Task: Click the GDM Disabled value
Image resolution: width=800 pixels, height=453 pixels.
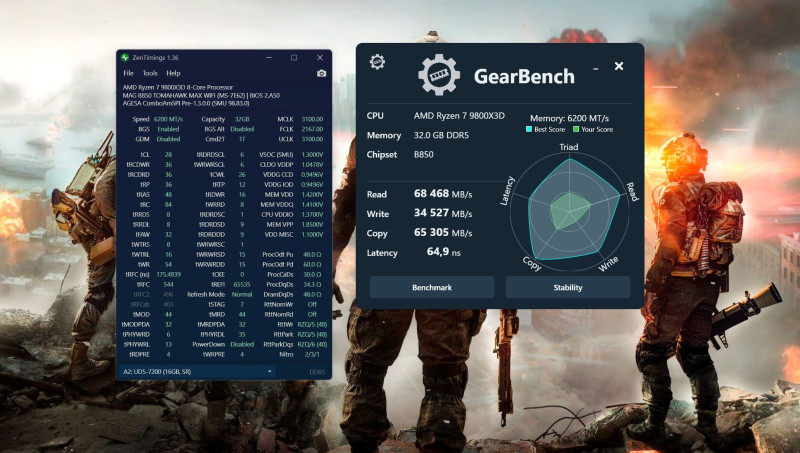Action: (168, 139)
